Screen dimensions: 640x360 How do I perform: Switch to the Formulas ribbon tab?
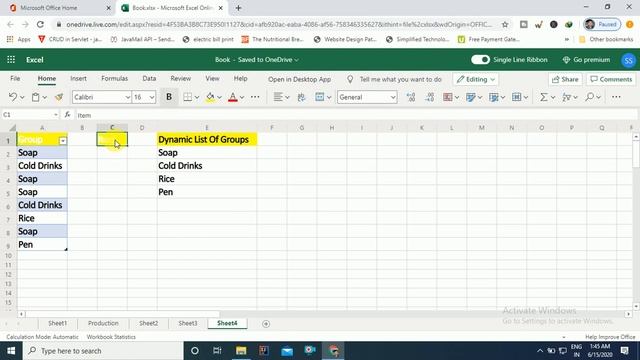(114, 78)
